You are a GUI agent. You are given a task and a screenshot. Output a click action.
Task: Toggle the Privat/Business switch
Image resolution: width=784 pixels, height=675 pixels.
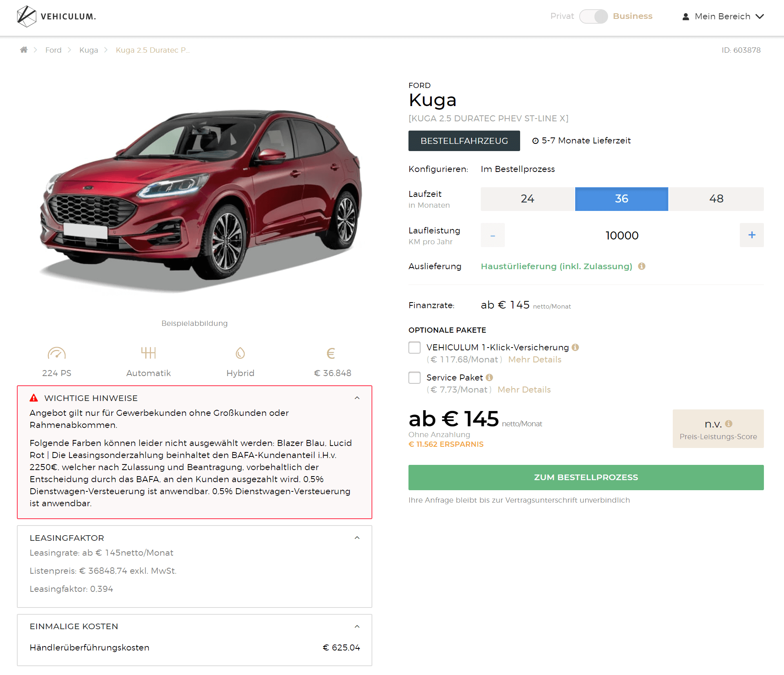pos(593,16)
